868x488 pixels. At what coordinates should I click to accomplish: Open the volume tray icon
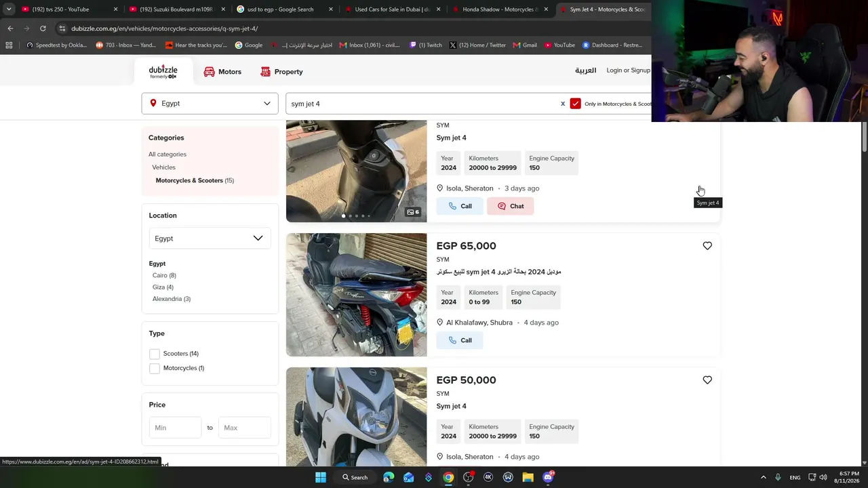[823, 477]
